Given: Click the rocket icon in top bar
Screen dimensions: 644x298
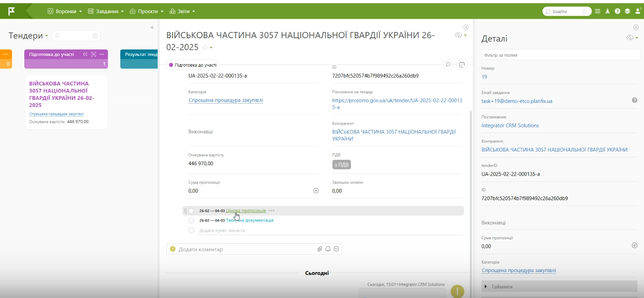Looking at the screenshot, I should click(x=607, y=12).
